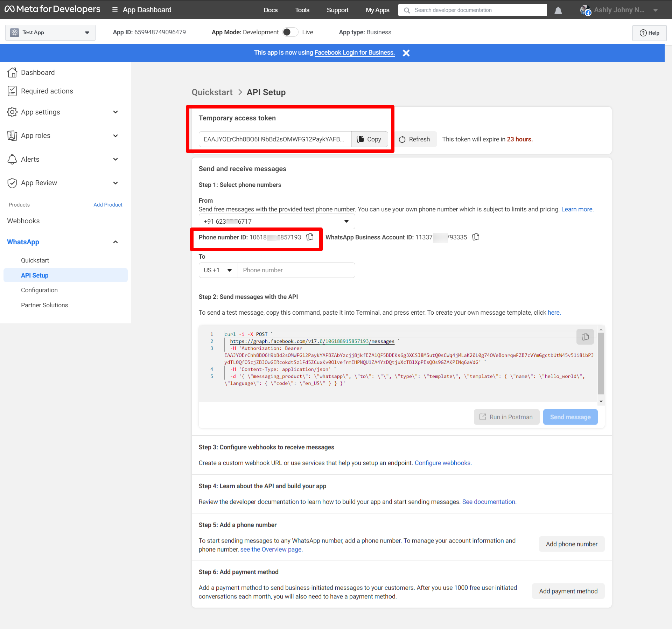Open the Docs top menu
The image size is (672, 630).
[x=270, y=10]
